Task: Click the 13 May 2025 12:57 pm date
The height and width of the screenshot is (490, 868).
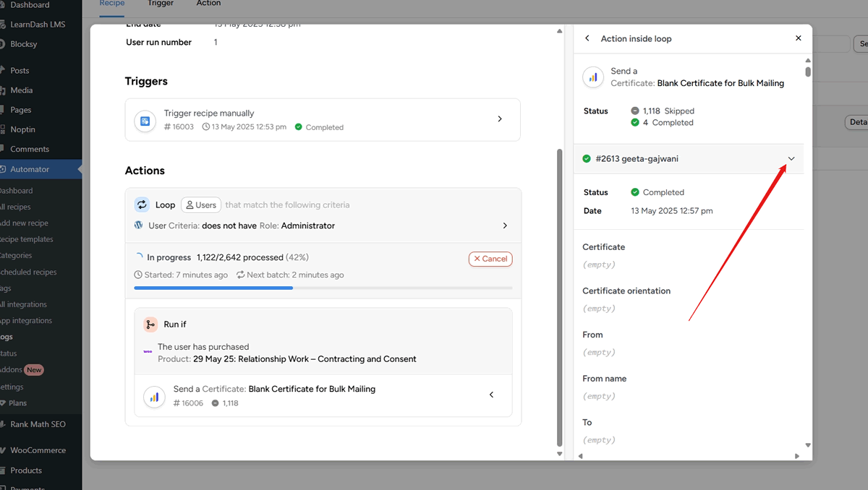Action: point(672,211)
